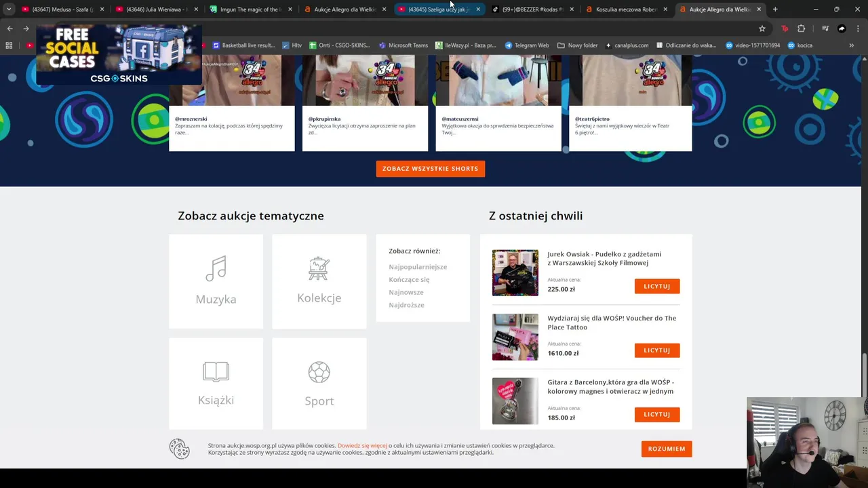
Task: Open the Nowy folder bookmark folder
Action: (x=578, y=45)
